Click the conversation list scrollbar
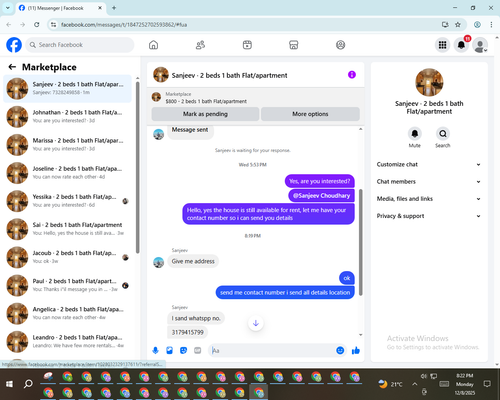 (x=138, y=167)
